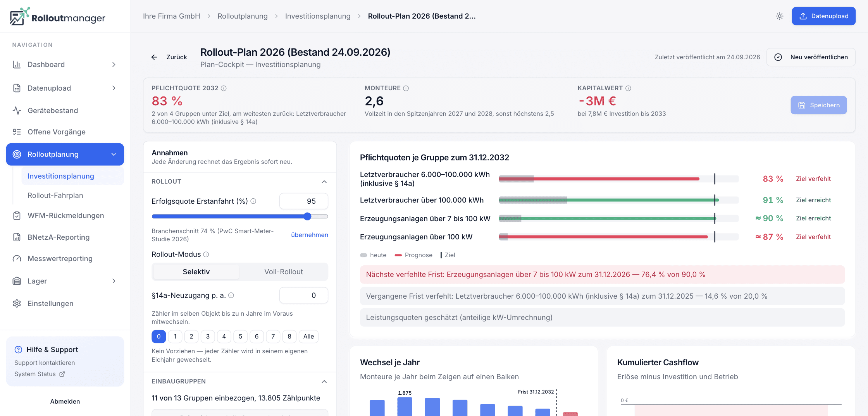The image size is (868, 416).
Task: Click info icon beside Erfolgsquote Erstanfahrt
Action: coord(253,201)
